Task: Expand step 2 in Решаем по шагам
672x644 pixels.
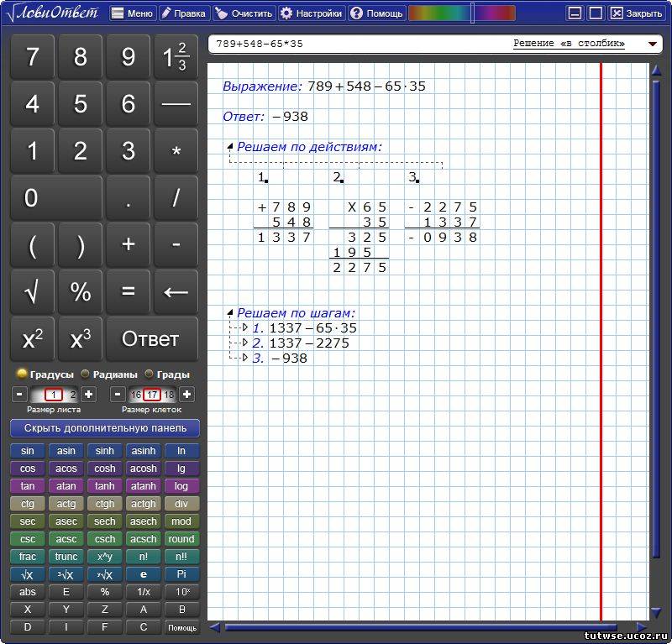Action: click(x=244, y=343)
